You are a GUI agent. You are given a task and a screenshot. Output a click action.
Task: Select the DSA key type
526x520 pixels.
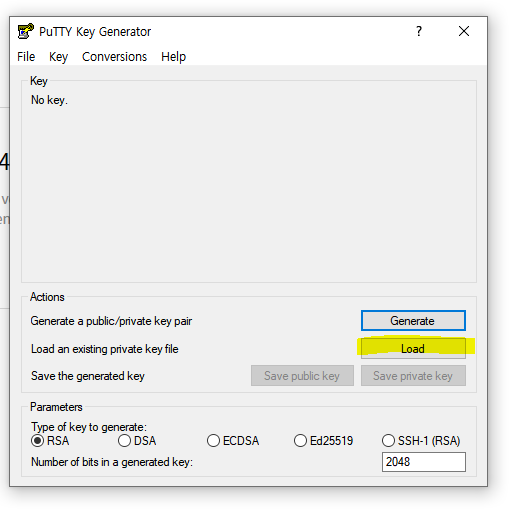pos(137,440)
